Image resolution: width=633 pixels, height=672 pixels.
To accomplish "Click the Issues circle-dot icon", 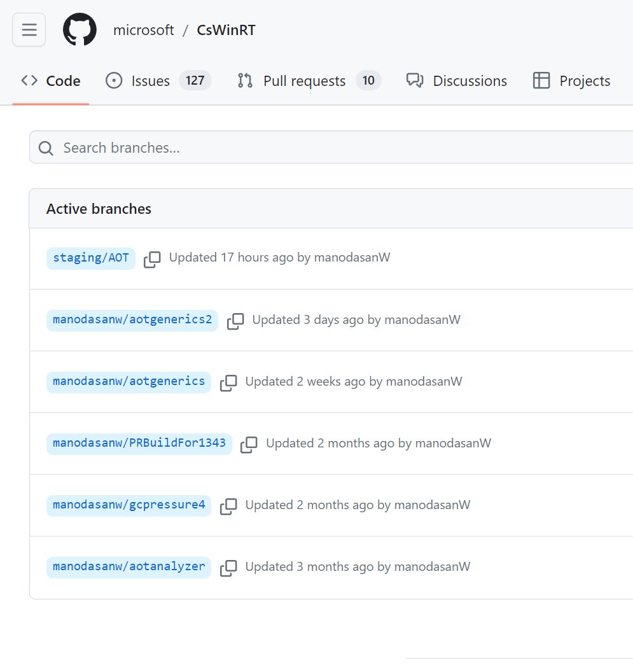I will coord(114,81).
